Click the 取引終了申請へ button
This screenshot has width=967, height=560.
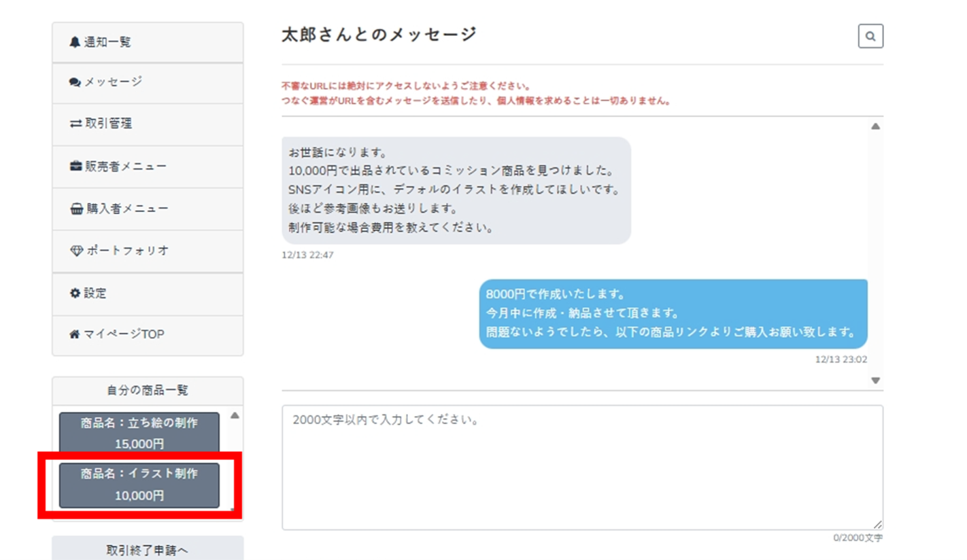click(148, 549)
